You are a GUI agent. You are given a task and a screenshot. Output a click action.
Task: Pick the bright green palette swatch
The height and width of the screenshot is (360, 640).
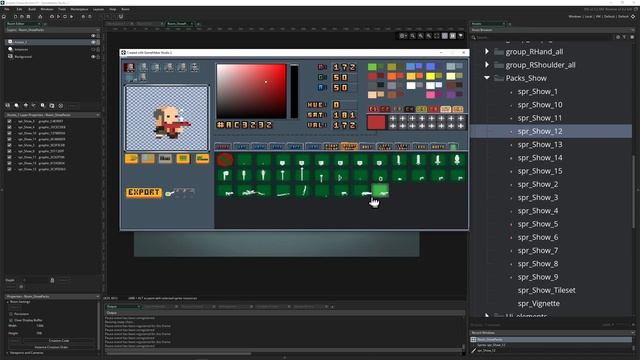pos(372,67)
